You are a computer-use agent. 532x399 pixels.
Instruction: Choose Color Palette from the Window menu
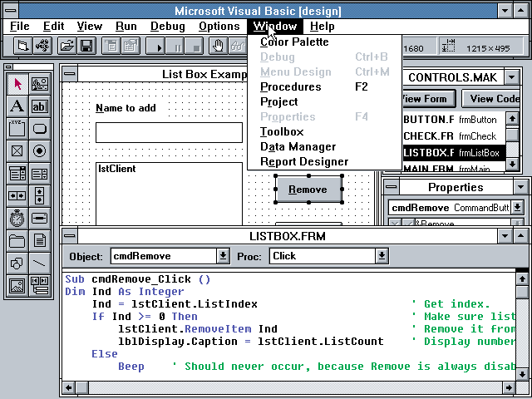tap(294, 42)
